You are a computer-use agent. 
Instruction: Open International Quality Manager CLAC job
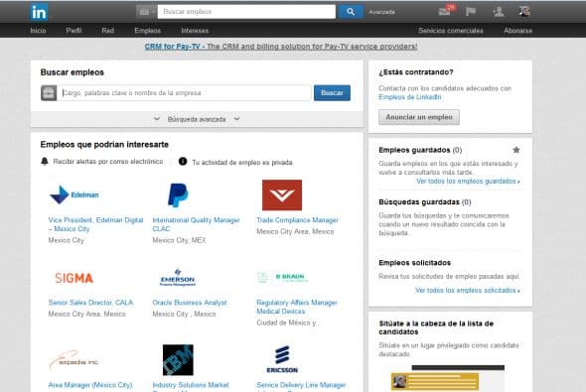tap(196, 224)
